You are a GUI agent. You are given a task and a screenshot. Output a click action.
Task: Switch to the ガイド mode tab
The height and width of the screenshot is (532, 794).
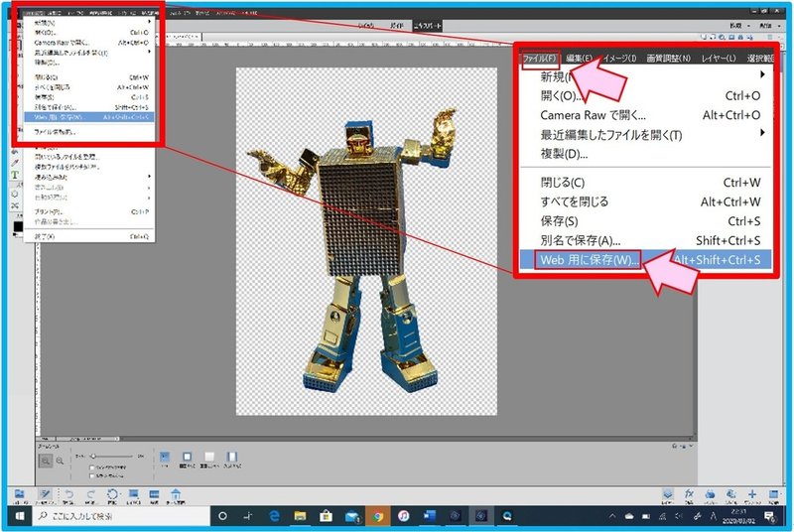tap(397, 25)
